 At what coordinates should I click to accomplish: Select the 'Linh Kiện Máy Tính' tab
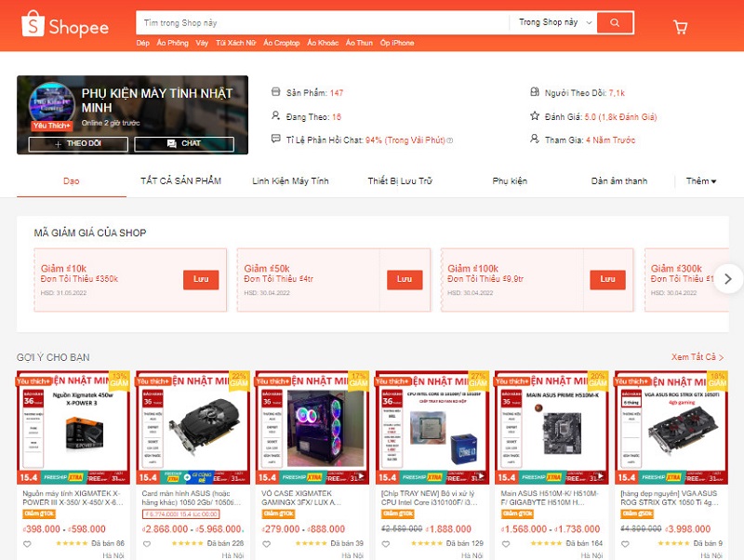click(x=290, y=181)
